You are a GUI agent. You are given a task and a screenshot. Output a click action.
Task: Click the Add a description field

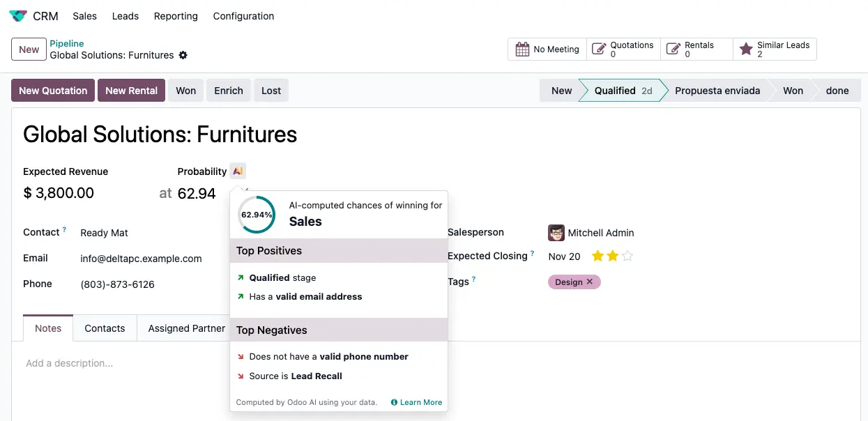[70, 362]
